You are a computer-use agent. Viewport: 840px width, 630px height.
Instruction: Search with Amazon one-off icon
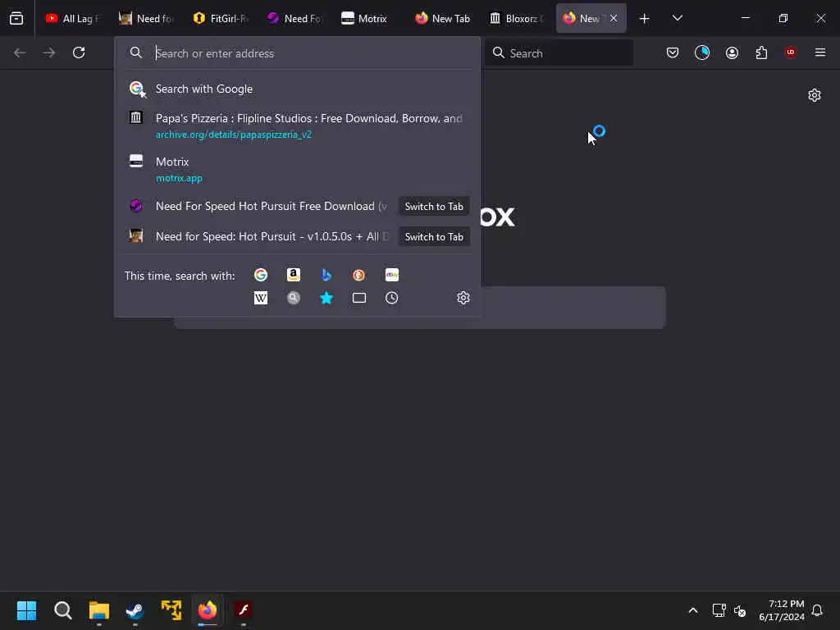[294, 275]
